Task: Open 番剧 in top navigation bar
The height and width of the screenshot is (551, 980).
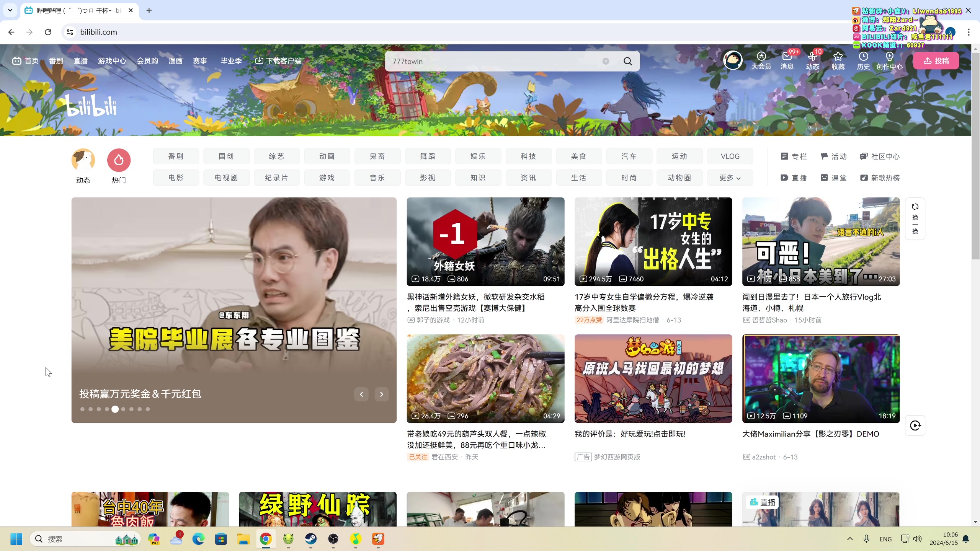Action: tap(56, 61)
